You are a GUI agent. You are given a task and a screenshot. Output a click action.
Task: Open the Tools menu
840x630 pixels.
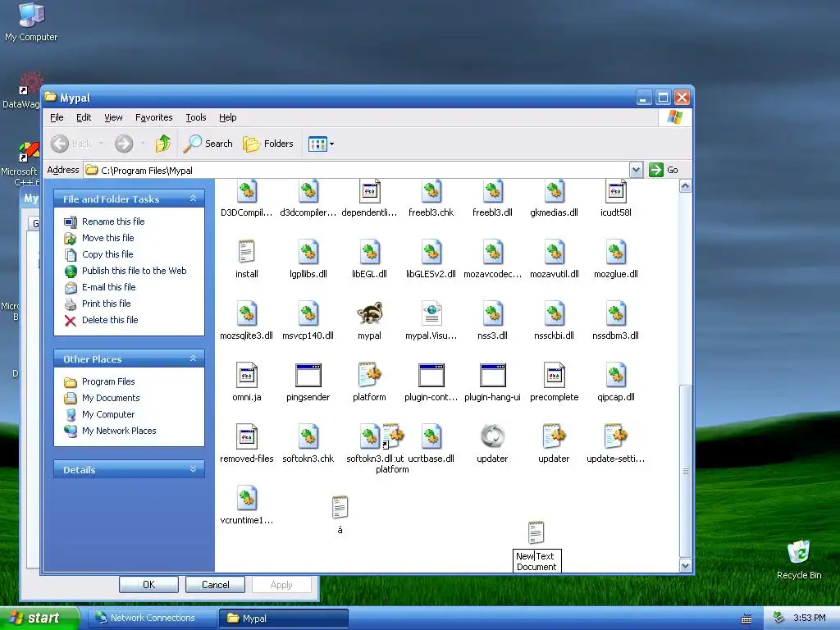tap(196, 117)
